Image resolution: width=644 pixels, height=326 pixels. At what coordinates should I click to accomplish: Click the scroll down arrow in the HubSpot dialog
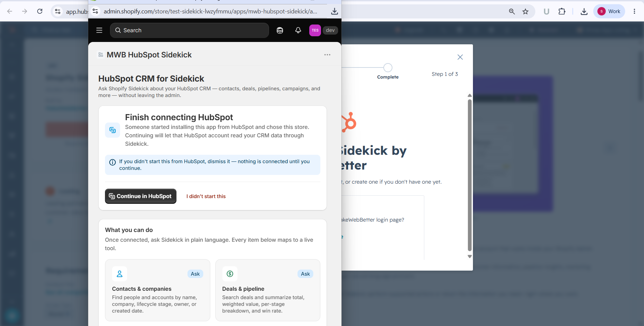tap(470, 257)
